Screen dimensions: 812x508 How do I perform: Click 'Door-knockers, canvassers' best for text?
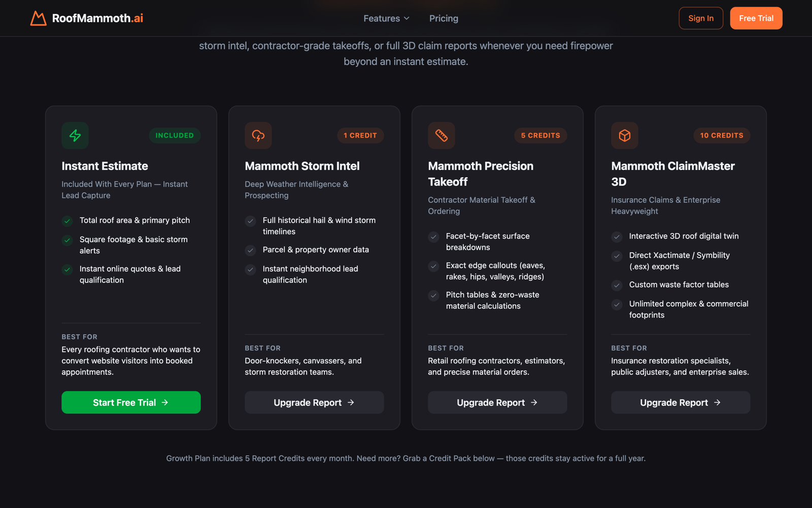click(303, 366)
